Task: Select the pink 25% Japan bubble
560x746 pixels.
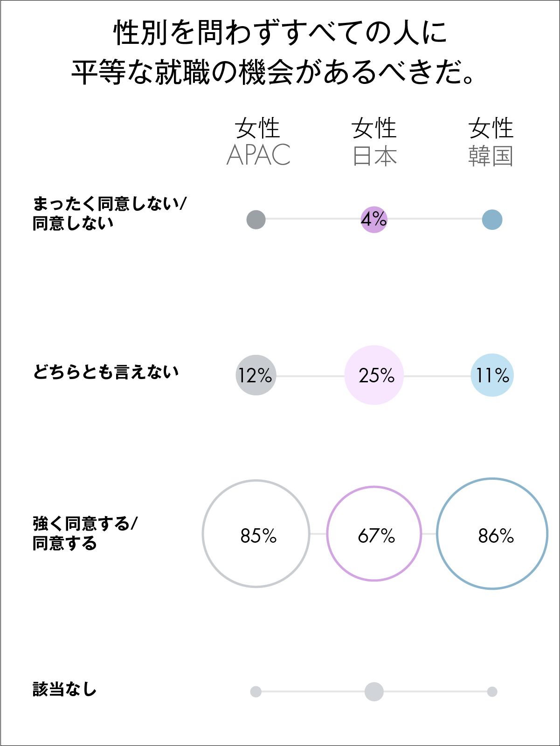Action: (x=374, y=375)
